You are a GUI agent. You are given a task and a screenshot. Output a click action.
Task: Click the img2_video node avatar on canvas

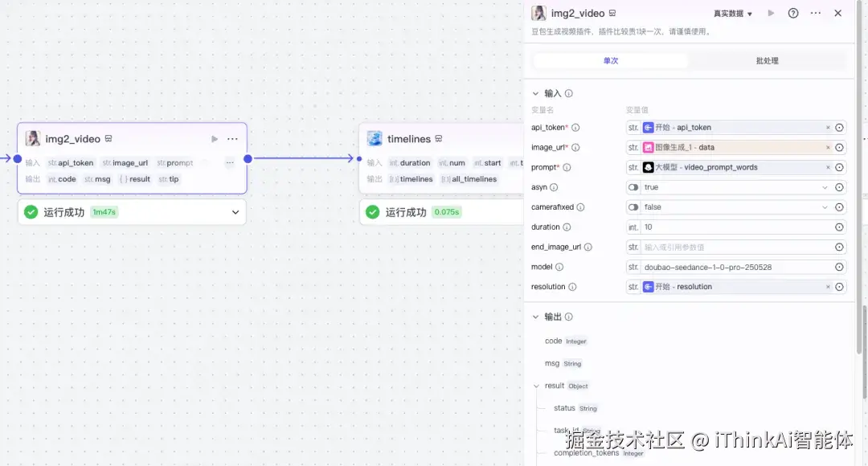[x=33, y=138]
